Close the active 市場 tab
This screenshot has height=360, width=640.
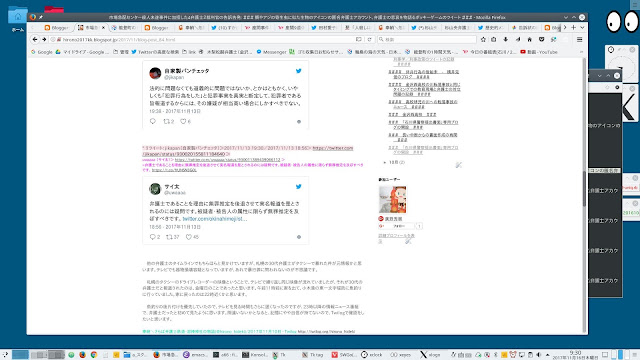[x=103, y=28]
